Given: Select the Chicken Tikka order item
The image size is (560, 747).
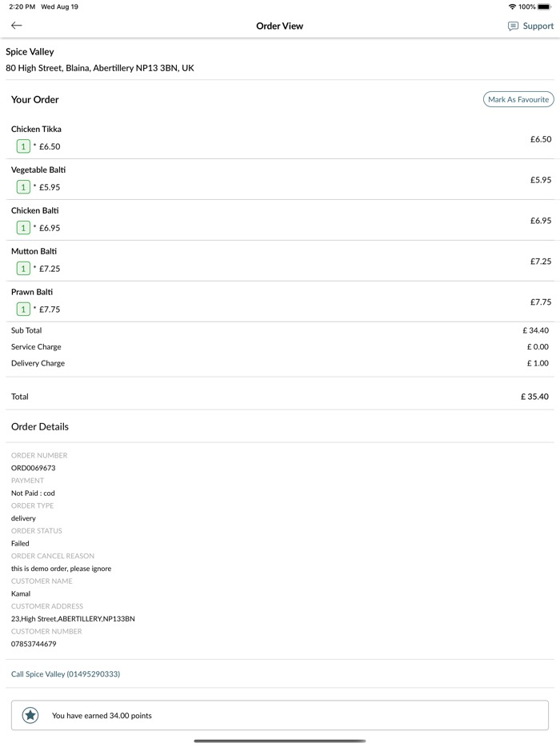Looking at the screenshot, I should [x=37, y=129].
